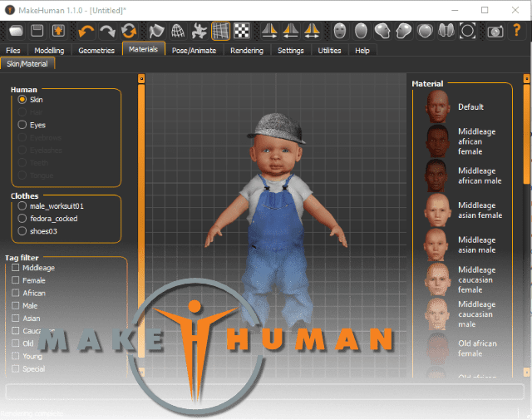
Task: Grab screenshot with camera icon
Action: (495, 32)
